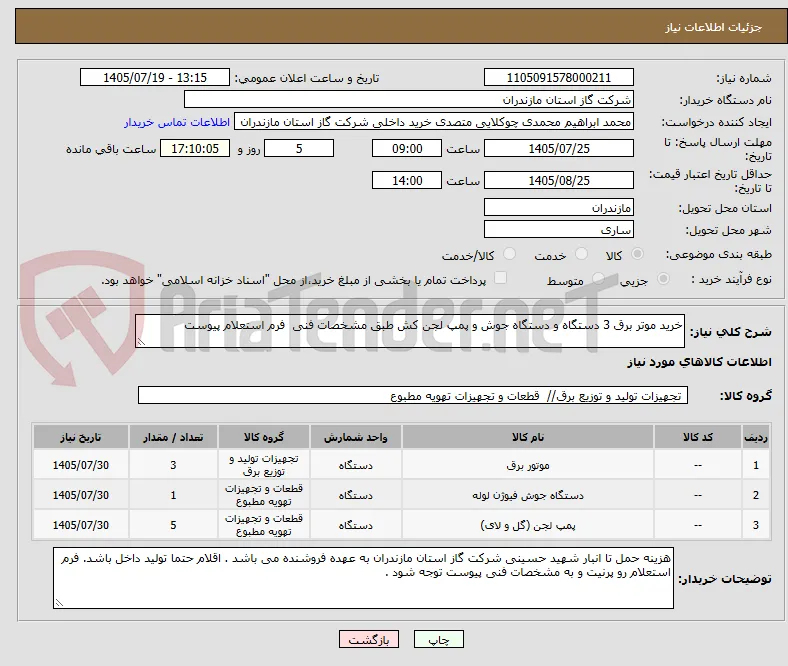Select the کالا/خدمت radio button

510,254
